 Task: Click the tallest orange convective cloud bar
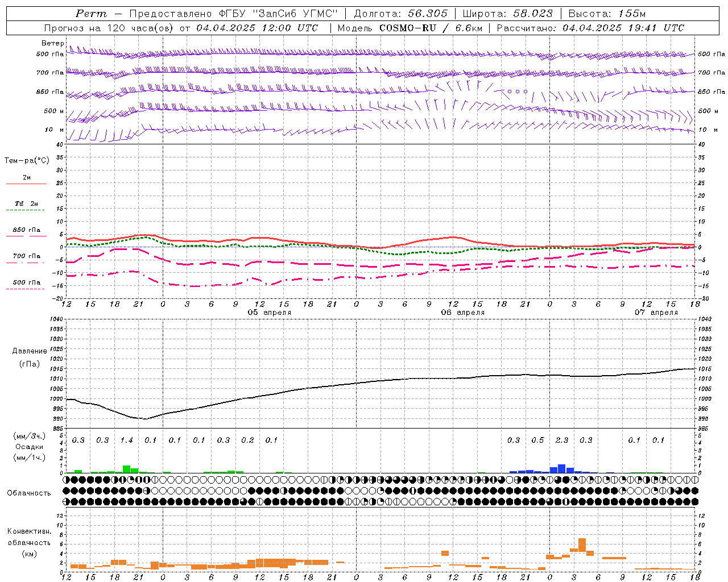[x=582, y=544]
